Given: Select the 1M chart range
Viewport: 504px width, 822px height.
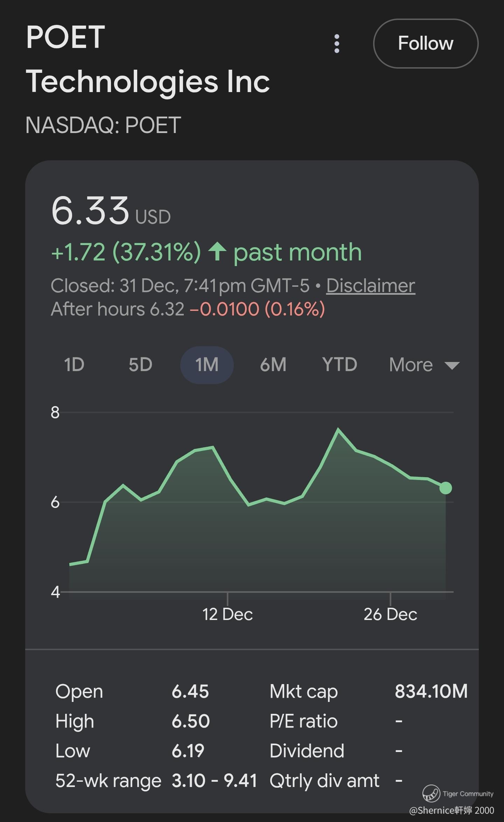Looking at the screenshot, I should coord(207,365).
